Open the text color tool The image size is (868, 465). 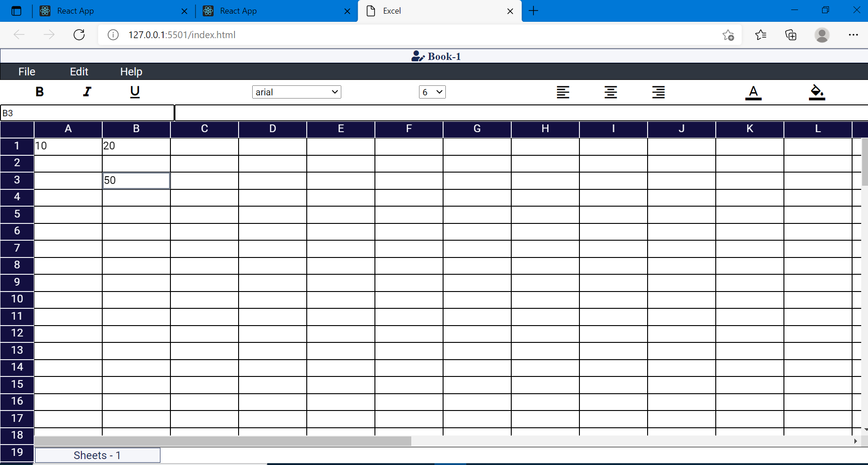pyautogui.click(x=754, y=92)
